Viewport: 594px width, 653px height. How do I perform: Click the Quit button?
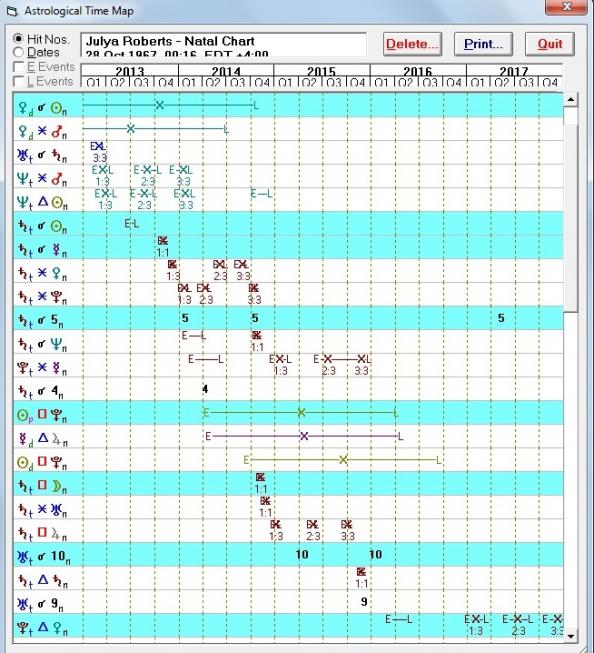pos(550,44)
